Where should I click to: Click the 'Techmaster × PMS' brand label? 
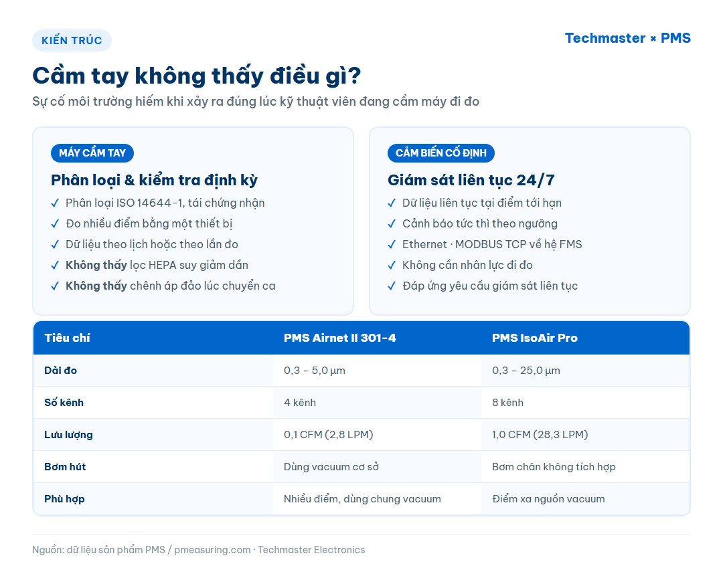point(627,38)
